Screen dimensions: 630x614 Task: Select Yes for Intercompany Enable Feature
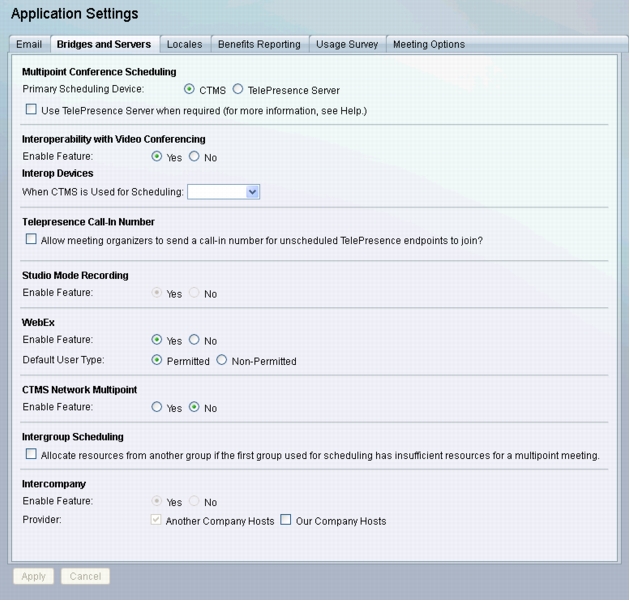coord(157,501)
